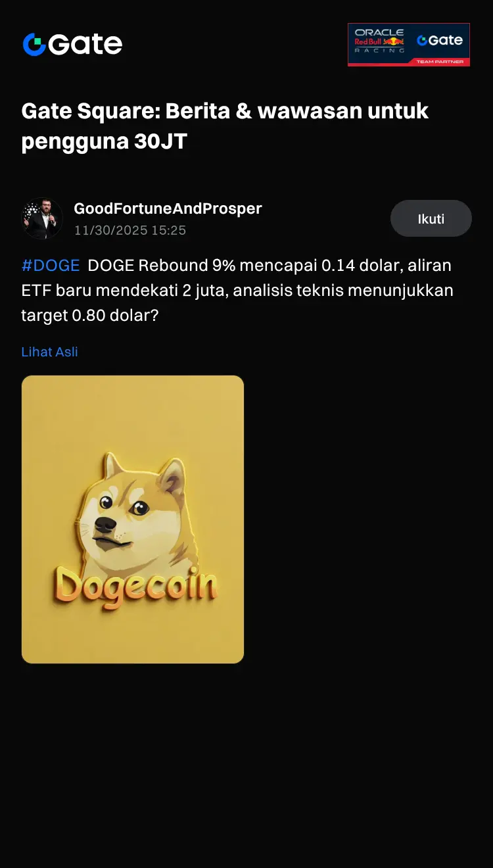Click the blue Gate G logo icon

[34, 45]
